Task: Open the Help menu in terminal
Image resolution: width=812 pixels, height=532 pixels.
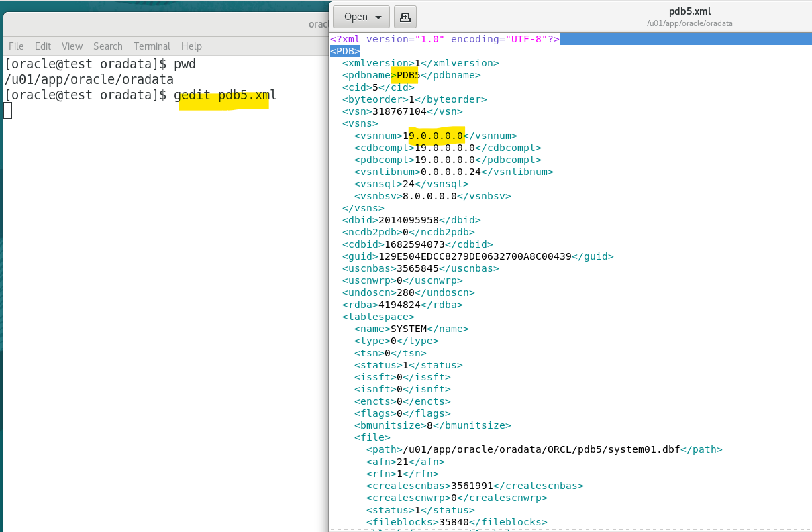Action: tap(191, 46)
